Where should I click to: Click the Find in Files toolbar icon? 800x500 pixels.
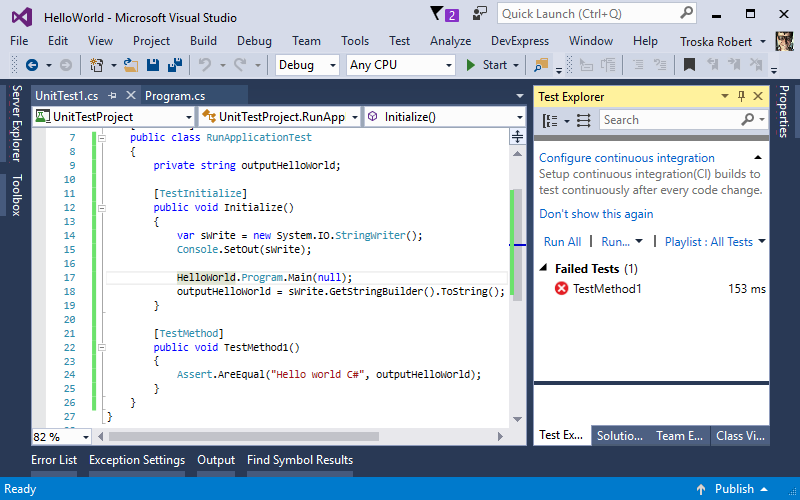tap(541, 65)
